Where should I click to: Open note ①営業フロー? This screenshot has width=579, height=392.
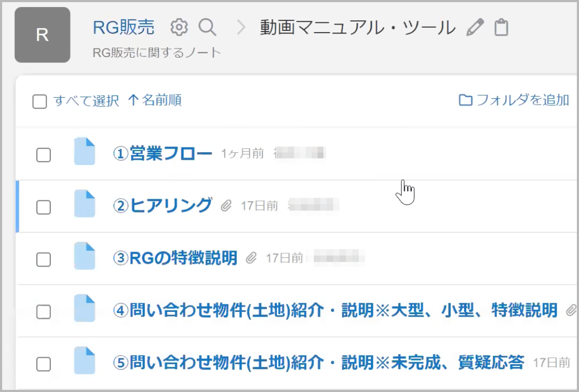(x=163, y=153)
